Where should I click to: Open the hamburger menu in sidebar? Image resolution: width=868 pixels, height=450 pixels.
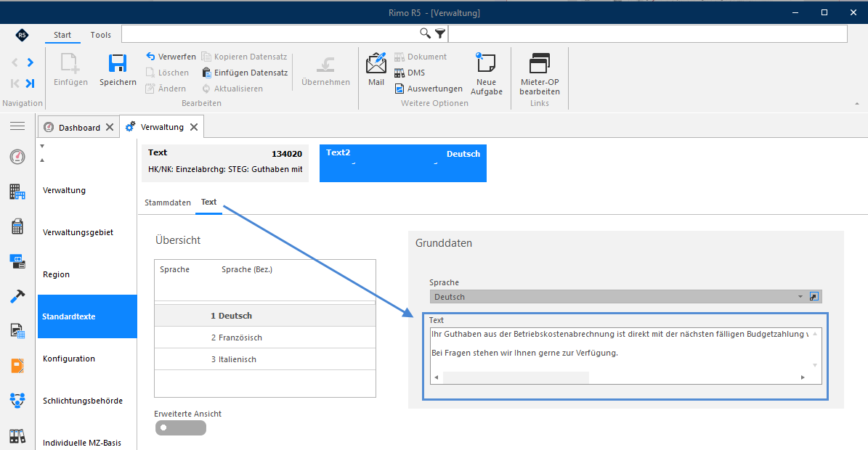[x=17, y=126]
